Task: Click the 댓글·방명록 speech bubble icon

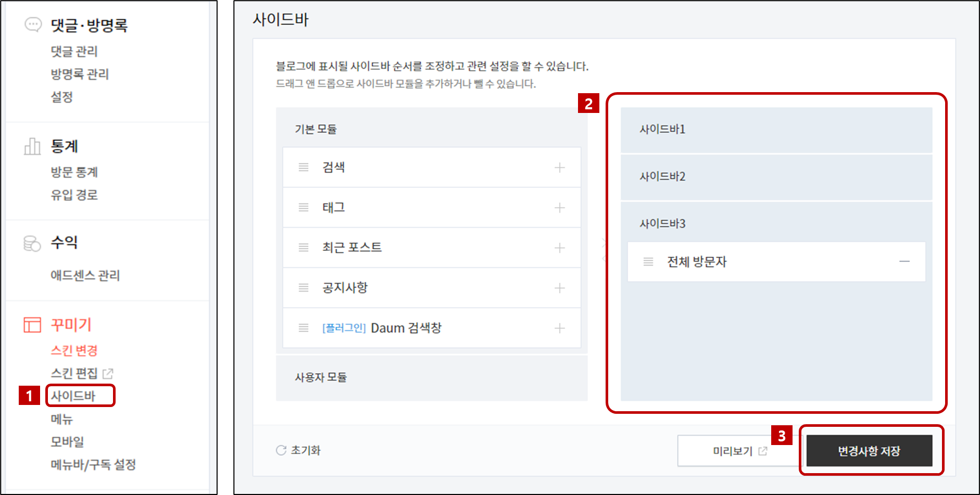Action: (33, 24)
